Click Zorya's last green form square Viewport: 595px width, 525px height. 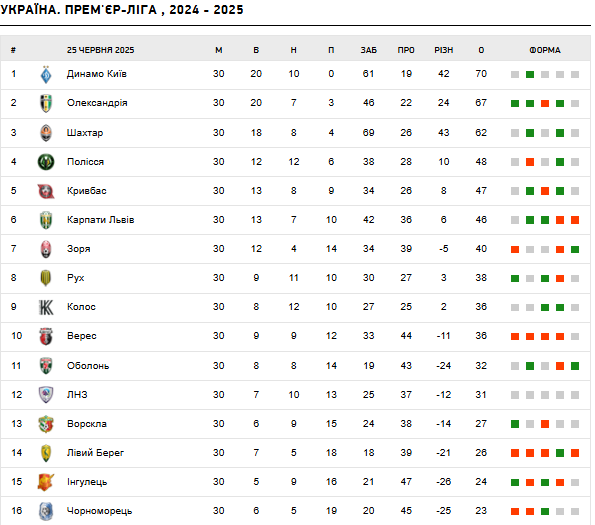[575, 250]
